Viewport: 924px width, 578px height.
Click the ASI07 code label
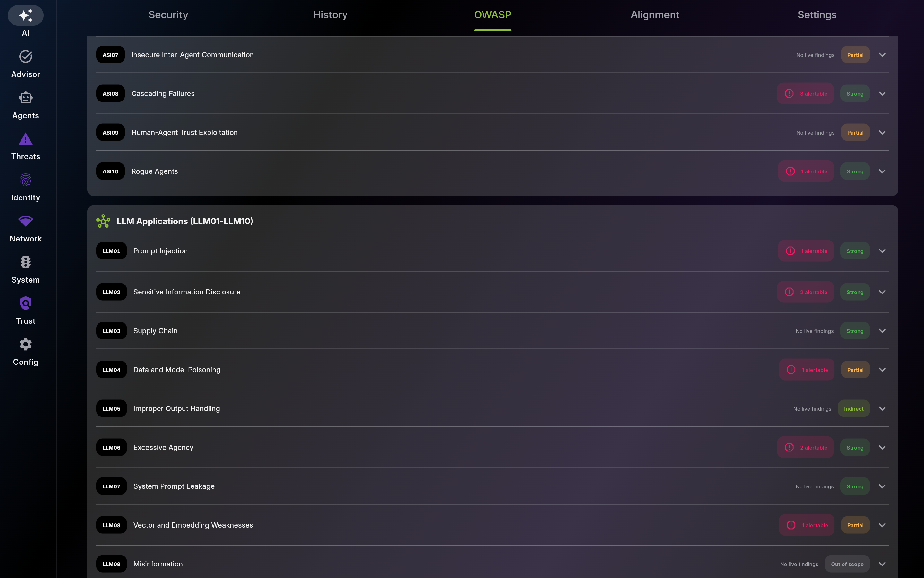pos(110,55)
